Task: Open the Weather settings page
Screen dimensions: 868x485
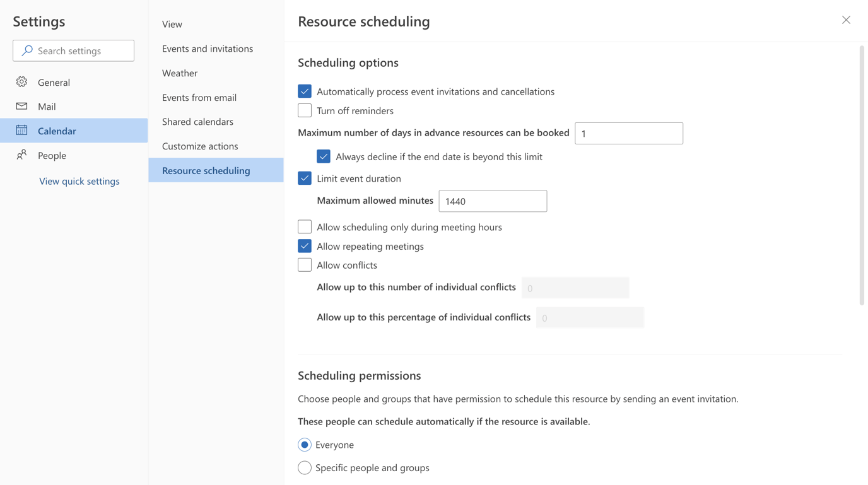Action: tap(179, 73)
